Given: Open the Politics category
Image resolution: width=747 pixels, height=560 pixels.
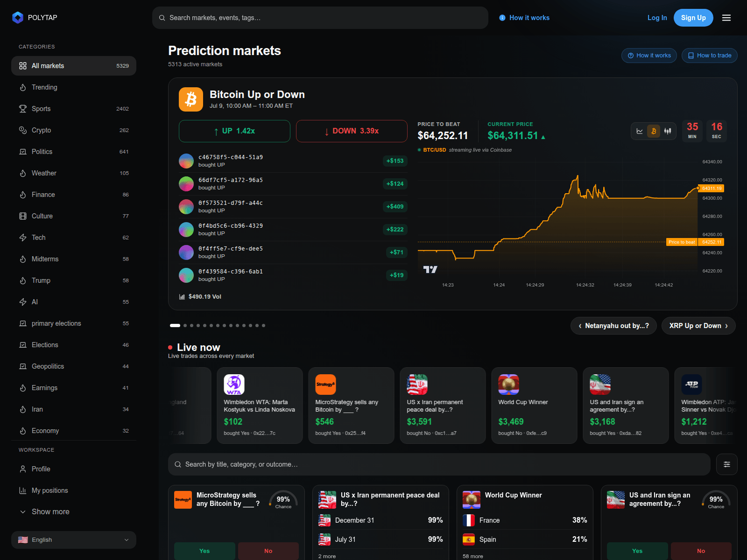Looking at the screenshot, I should 74,152.
